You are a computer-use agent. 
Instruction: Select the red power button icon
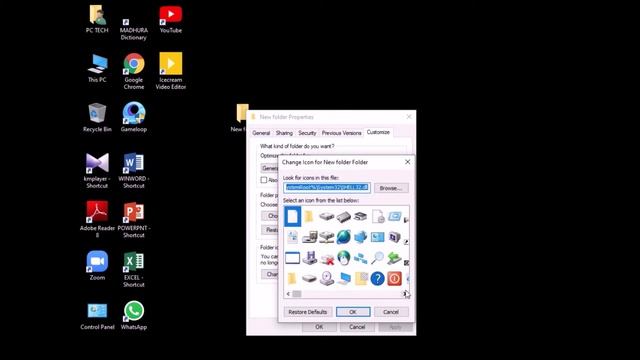pos(395,279)
